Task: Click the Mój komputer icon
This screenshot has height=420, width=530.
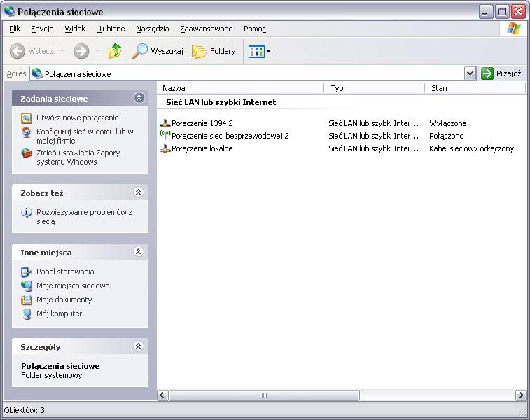Action: point(27,314)
